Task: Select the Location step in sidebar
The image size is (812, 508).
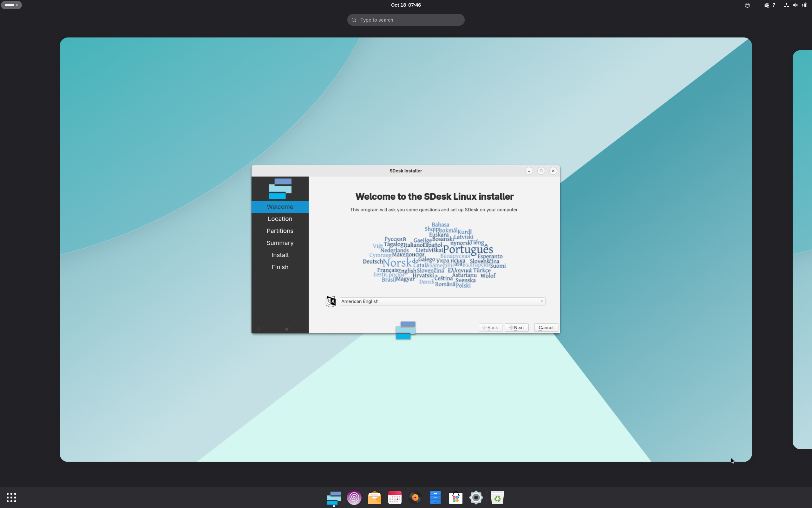Action: pyautogui.click(x=280, y=219)
